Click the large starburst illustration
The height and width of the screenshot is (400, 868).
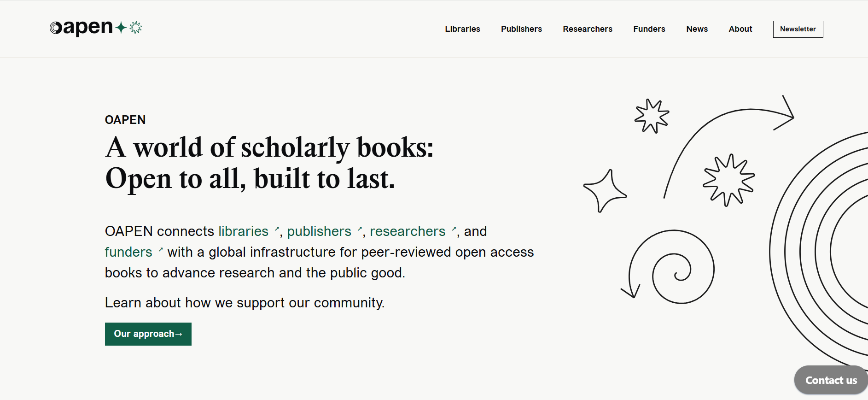[x=728, y=180]
